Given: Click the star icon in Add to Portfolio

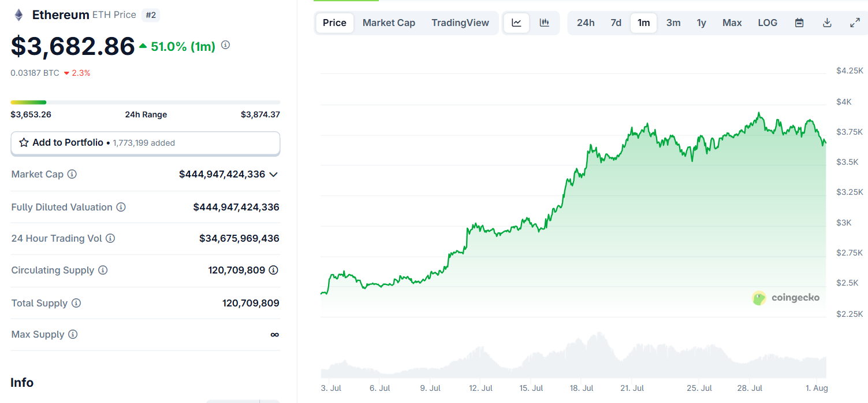Looking at the screenshot, I should (x=24, y=143).
